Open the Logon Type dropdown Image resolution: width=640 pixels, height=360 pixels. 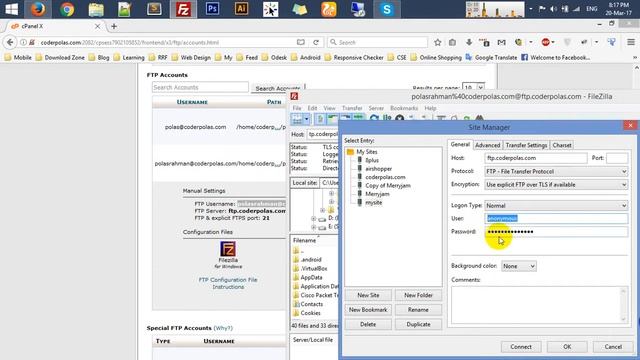point(556,206)
